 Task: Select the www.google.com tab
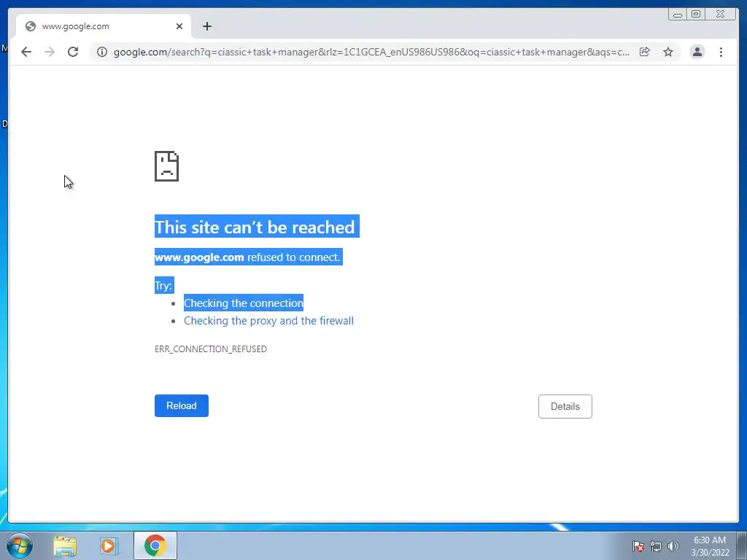104,27
